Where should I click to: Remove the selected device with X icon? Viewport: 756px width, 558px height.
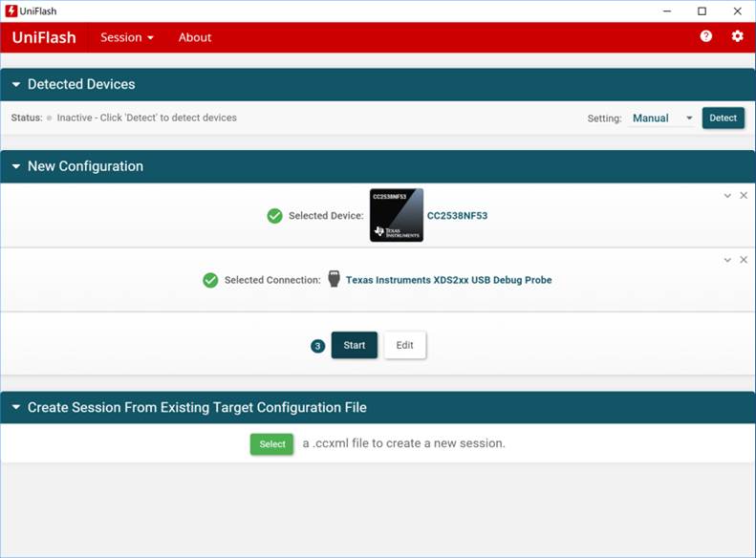click(744, 196)
